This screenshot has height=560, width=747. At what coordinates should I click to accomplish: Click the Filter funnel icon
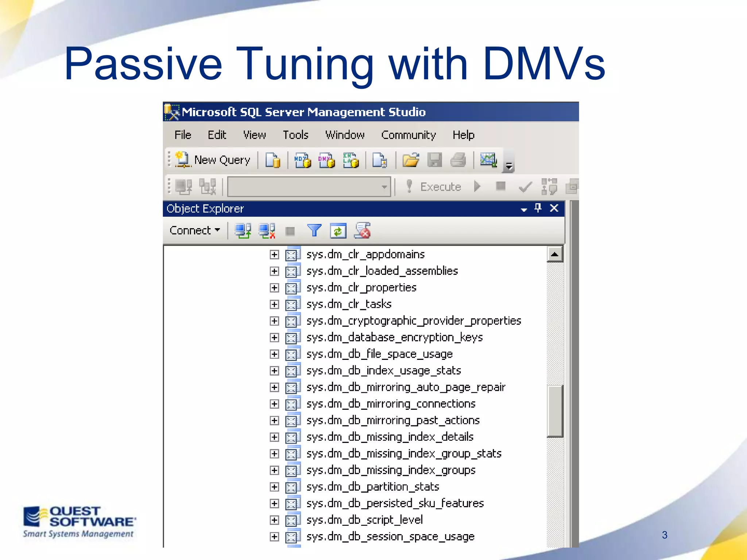tap(314, 231)
